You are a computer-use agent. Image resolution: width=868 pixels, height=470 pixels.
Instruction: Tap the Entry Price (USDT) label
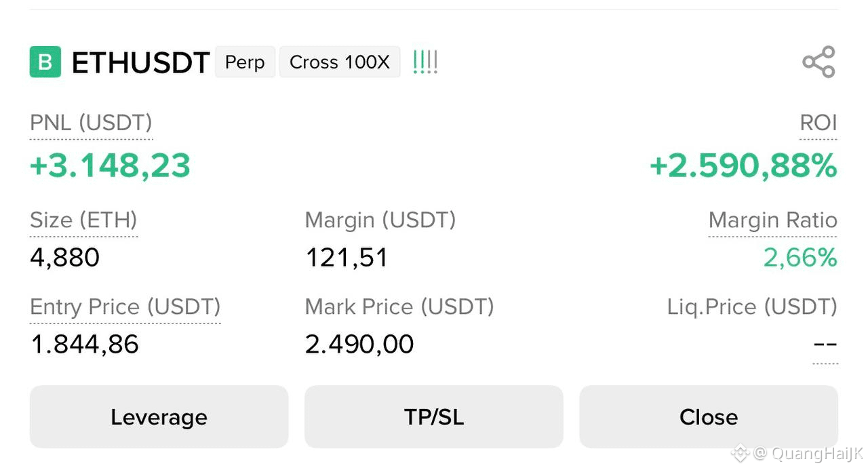[x=125, y=307]
